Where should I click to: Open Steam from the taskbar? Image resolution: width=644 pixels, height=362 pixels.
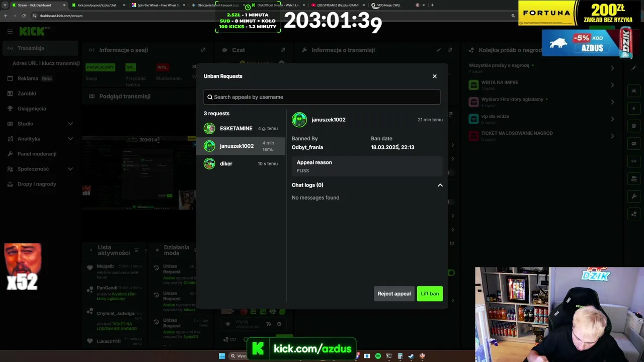[411, 356]
